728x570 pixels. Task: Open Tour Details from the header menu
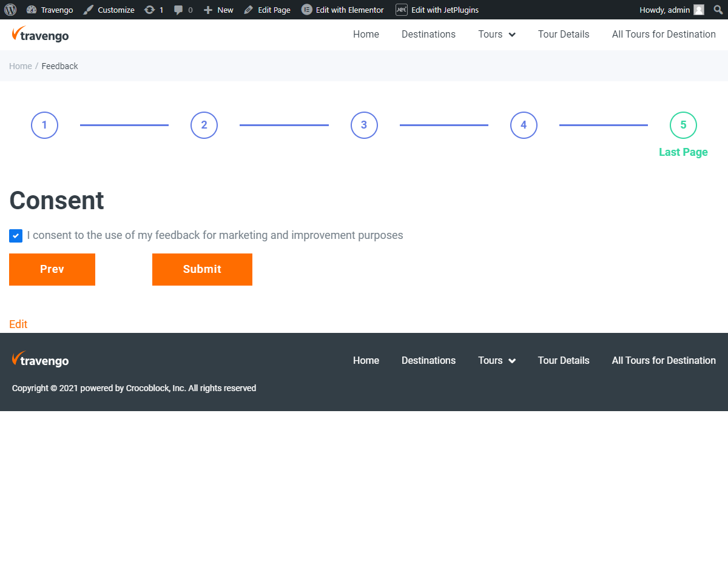click(x=564, y=34)
